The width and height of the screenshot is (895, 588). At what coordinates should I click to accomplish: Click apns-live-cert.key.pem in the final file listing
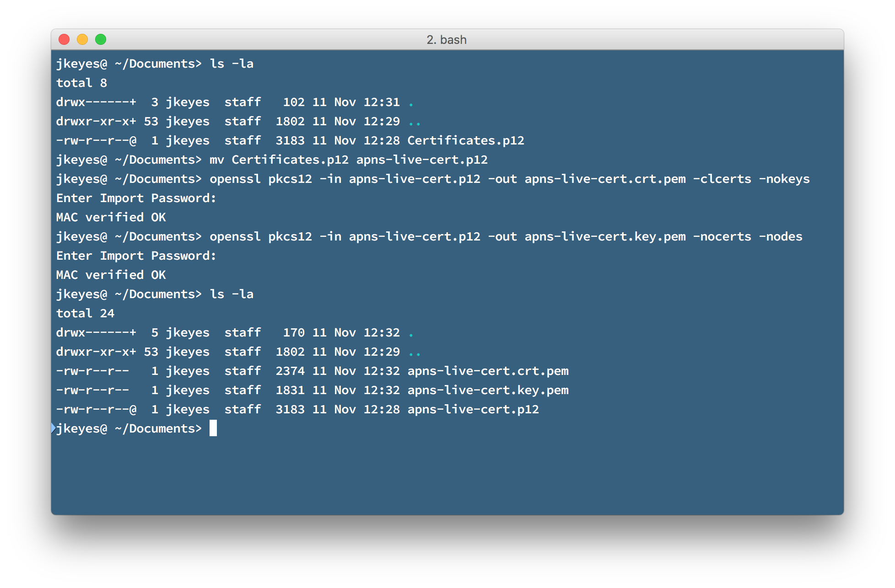(488, 390)
